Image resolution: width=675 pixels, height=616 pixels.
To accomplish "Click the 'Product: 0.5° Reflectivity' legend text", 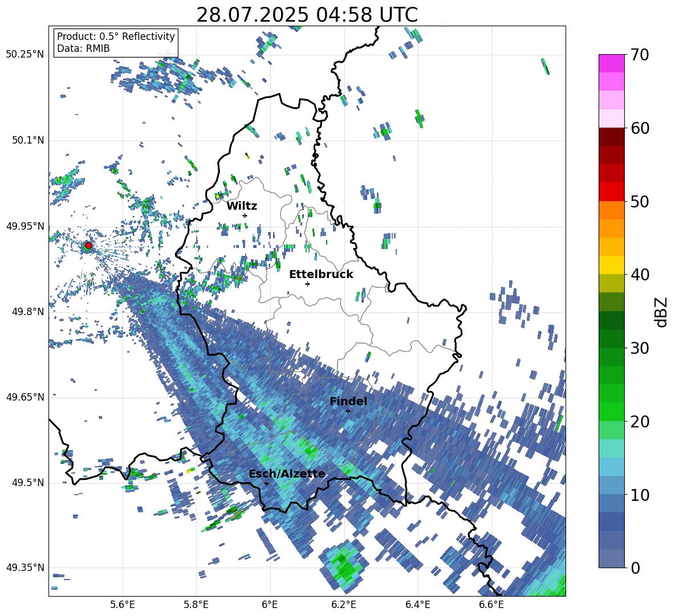I will (x=116, y=36).
